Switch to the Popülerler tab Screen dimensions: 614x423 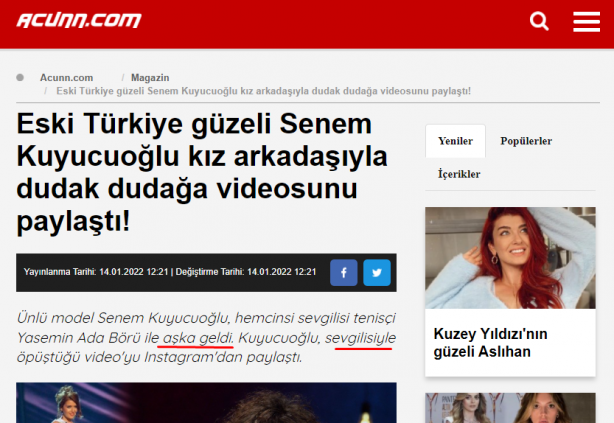tap(526, 141)
